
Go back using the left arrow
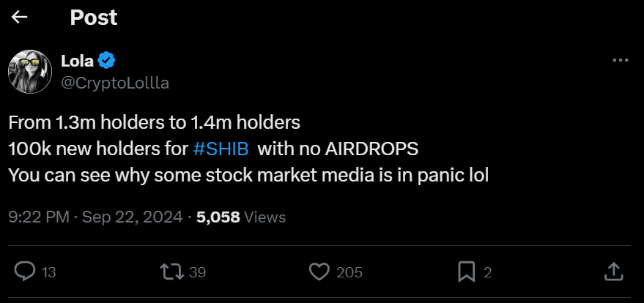pyautogui.click(x=20, y=18)
